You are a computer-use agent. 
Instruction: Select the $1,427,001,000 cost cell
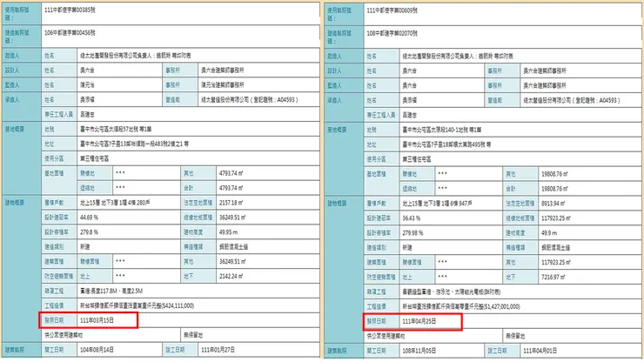click(520, 306)
